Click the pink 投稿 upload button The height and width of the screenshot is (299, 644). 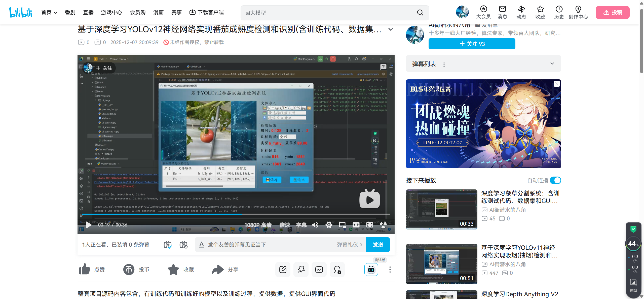[612, 12]
